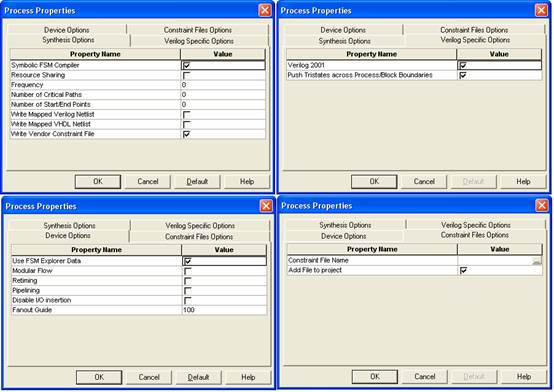Open Constraint Files Options tab in Resource Sharing dialog
The width and height of the screenshot is (554, 392).
coord(198,30)
